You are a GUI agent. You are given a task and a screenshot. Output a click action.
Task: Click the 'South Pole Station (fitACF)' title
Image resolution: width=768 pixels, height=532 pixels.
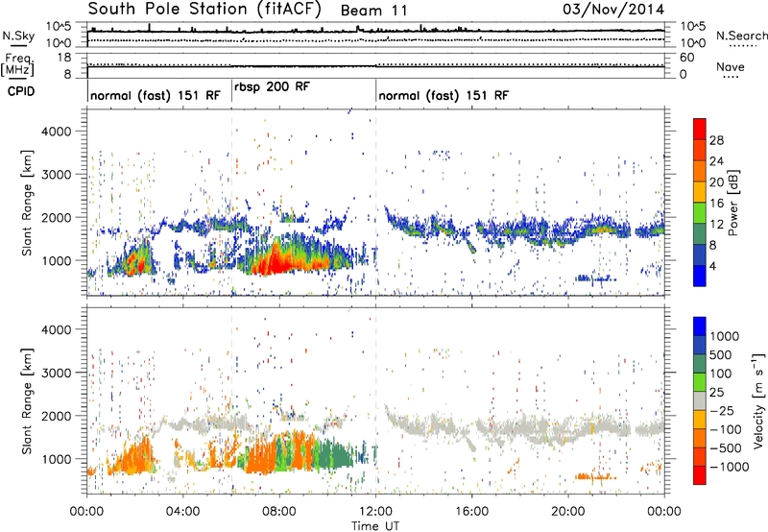coord(204,9)
